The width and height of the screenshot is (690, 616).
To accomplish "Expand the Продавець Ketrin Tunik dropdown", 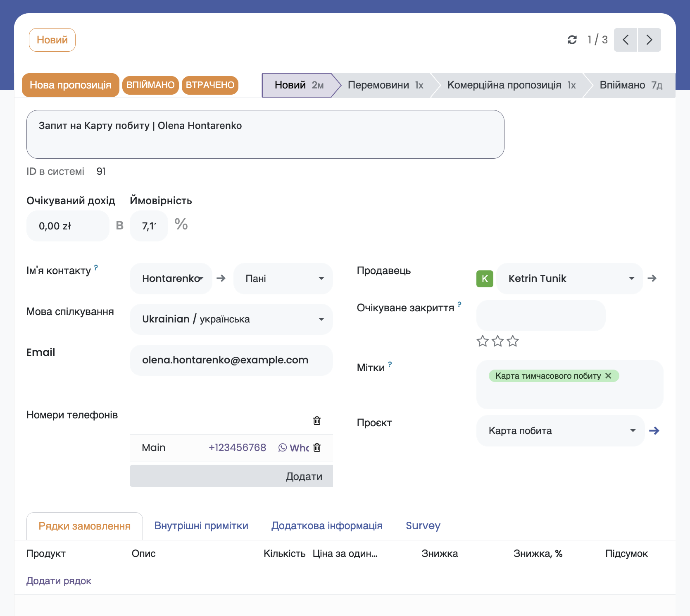I will [631, 279].
